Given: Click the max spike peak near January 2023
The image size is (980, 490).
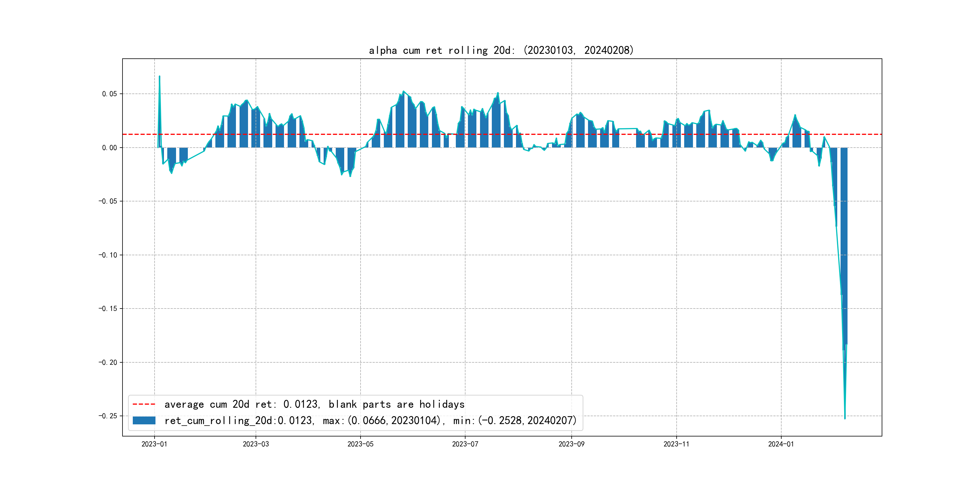Looking at the screenshot, I should point(159,77).
